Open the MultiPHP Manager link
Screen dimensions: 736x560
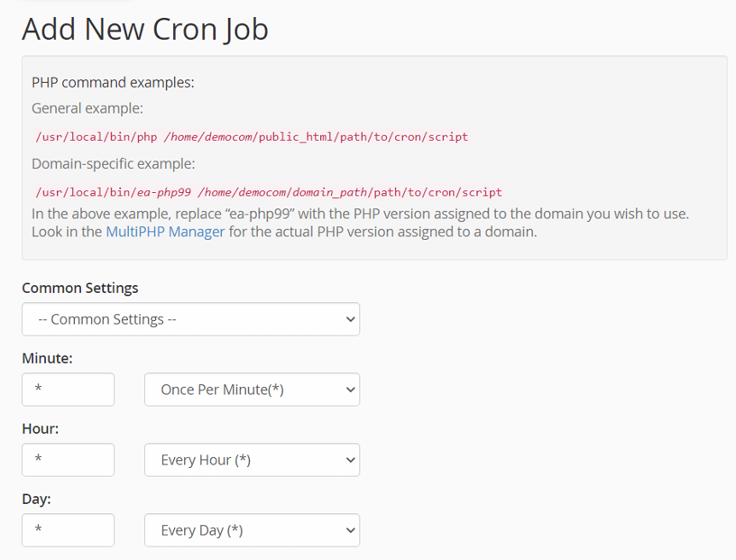[165, 232]
